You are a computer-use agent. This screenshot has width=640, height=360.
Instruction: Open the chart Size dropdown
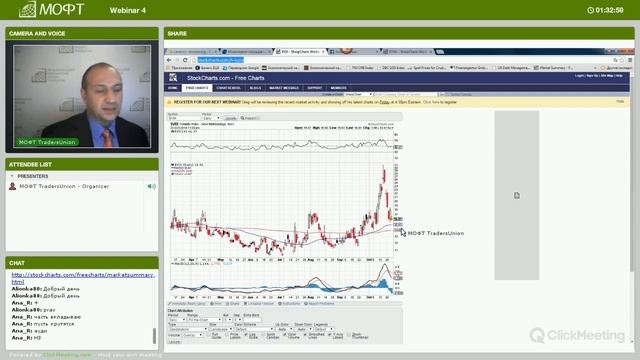click(x=220, y=329)
